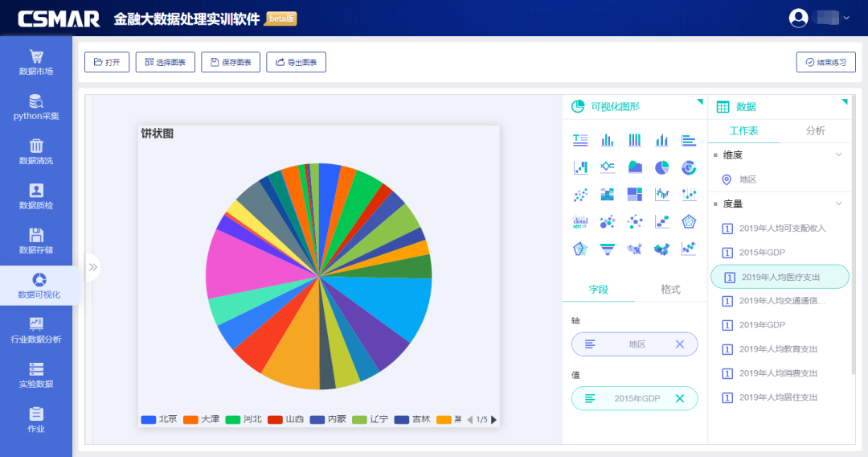The width and height of the screenshot is (868, 457).
Task: Toggle 河北 legend series visibility
Action: point(243,419)
